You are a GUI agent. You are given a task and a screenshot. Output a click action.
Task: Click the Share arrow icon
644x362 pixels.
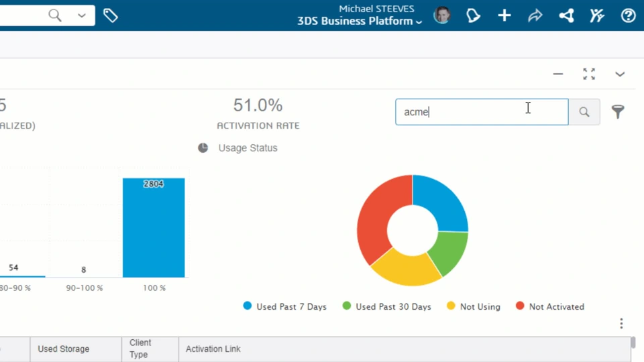tap(535, 15)
